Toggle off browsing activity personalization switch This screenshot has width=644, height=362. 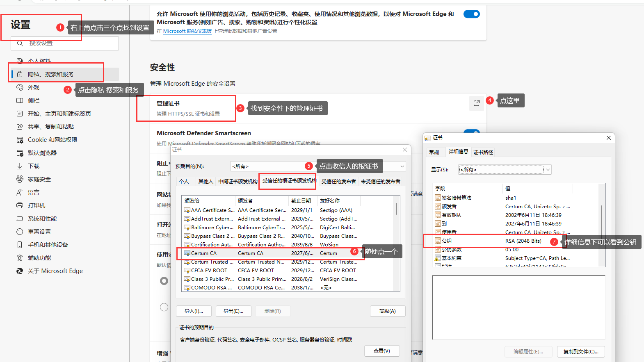(472, 14)
